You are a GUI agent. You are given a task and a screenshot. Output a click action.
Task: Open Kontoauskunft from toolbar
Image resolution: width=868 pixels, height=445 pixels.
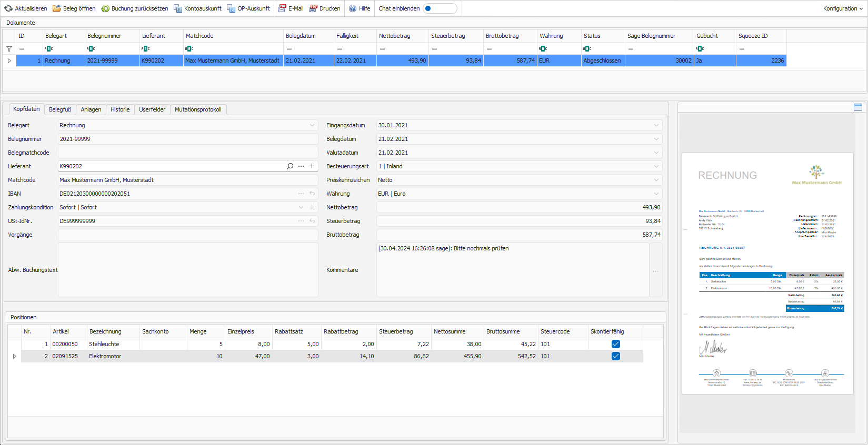(178, 8)
